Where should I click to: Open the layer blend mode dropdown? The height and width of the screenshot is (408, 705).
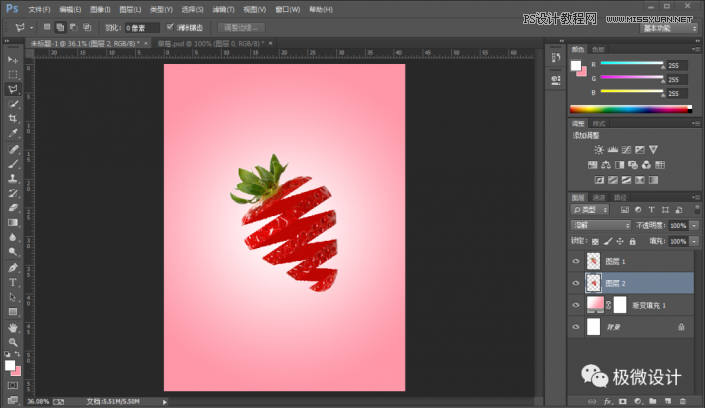click(600, 226)
